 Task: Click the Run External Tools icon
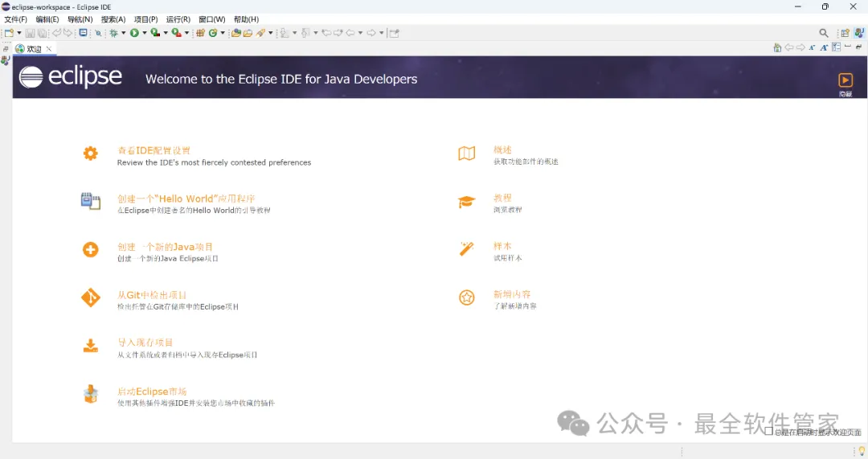point(176,33)
